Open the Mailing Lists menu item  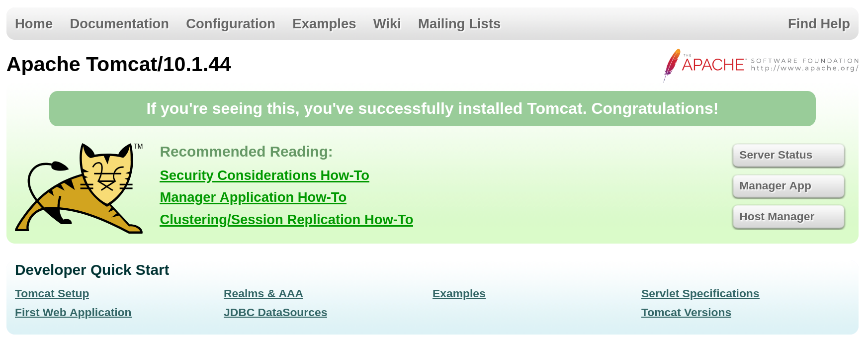[459, 24]
